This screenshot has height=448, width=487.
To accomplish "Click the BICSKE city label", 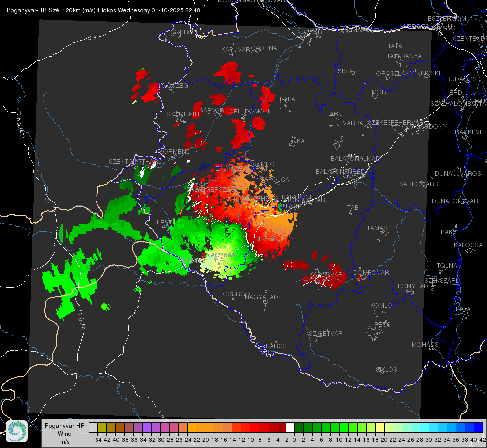I will (x=432, y=73).
